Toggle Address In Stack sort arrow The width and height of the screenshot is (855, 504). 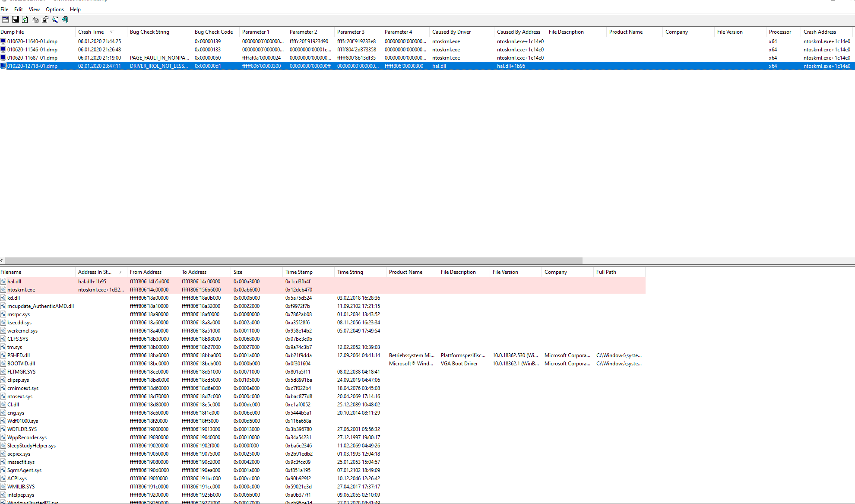coord(120,272)
